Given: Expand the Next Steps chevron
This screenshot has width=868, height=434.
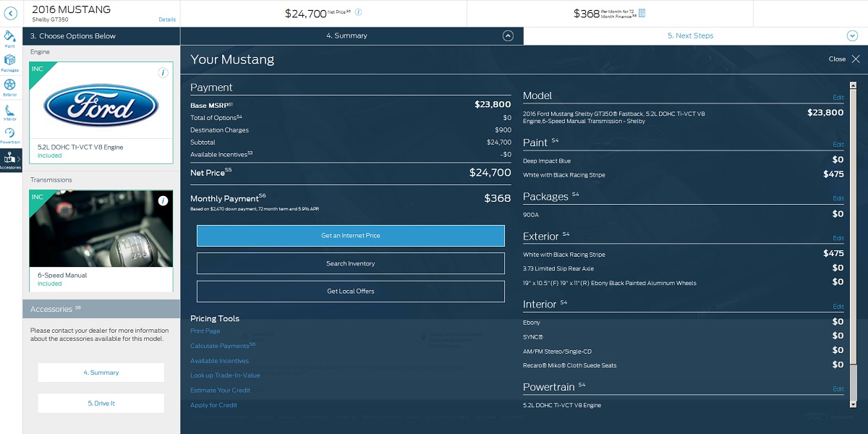Looking at the screenshot, I should point(851,35).
